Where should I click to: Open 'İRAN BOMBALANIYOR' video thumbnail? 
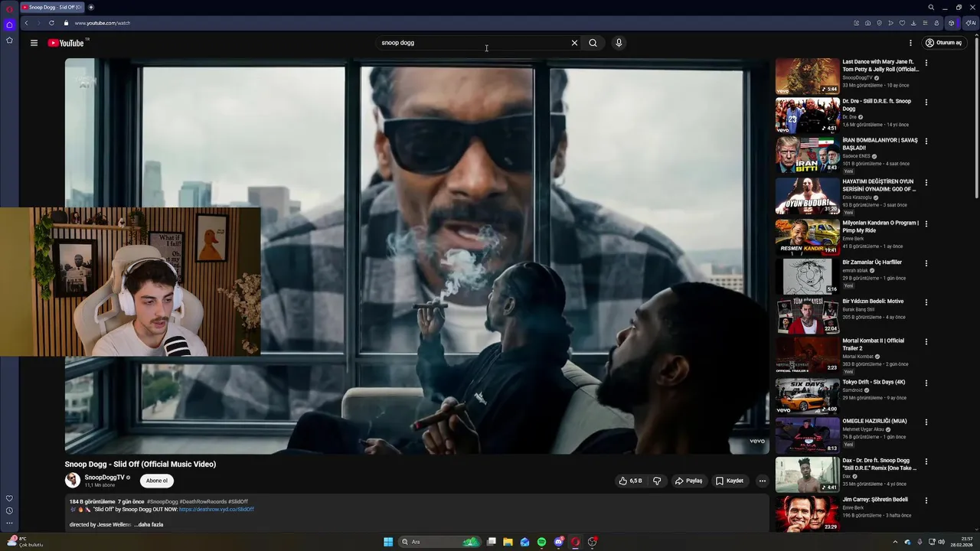point(808,155)
